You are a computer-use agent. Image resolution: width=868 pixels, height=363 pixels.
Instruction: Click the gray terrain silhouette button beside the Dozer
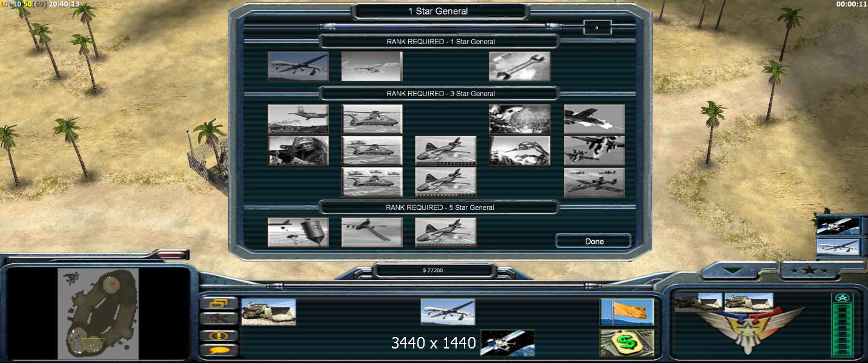219,319
